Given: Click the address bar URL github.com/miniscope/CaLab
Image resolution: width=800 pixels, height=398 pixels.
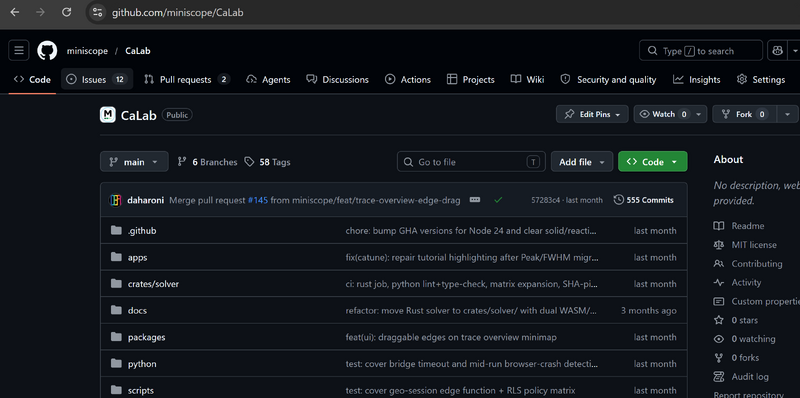Looking at the screenshot, I should pos(178,13).
